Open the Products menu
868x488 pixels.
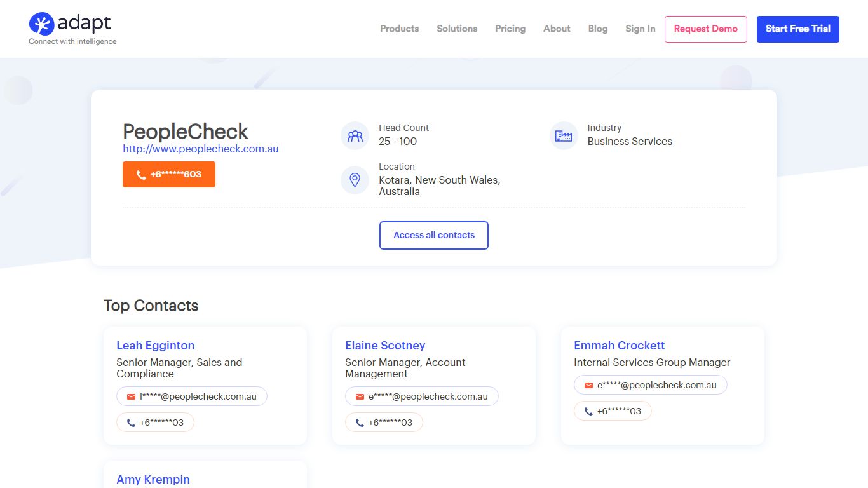click(x=400, y=29)
